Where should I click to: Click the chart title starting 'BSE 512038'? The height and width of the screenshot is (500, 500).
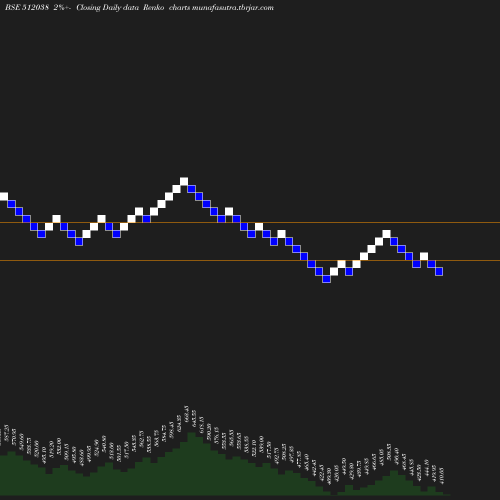(139, 8)
